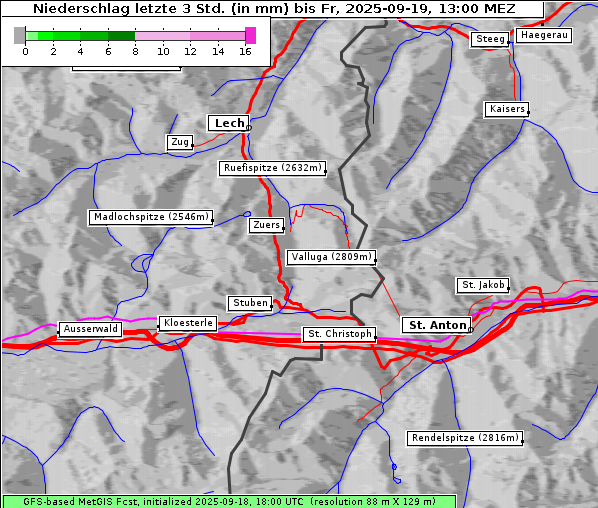Click the Kloesterle label
This screenshot has height=508, width=598.
tap(188, 323)
